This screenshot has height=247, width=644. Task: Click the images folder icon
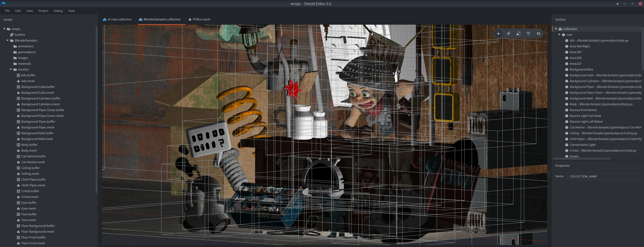click(15, 58)
